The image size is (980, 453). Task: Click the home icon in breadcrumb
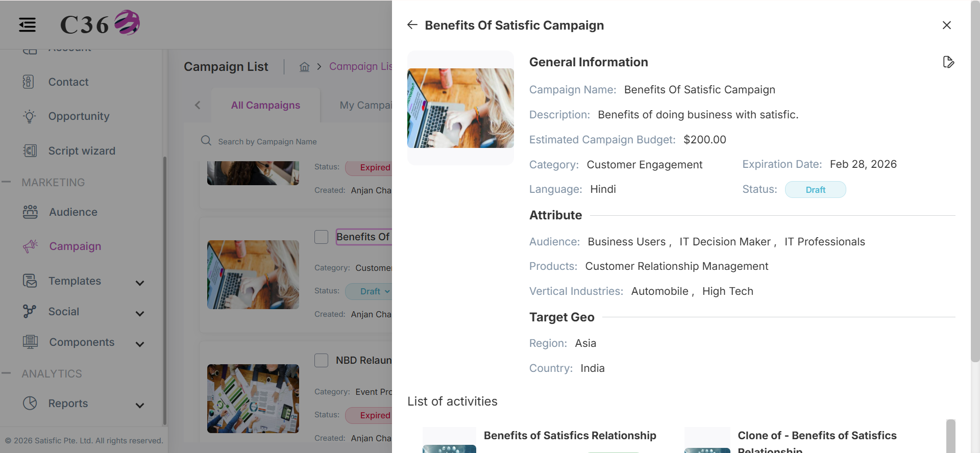click(x=305, y=67)
